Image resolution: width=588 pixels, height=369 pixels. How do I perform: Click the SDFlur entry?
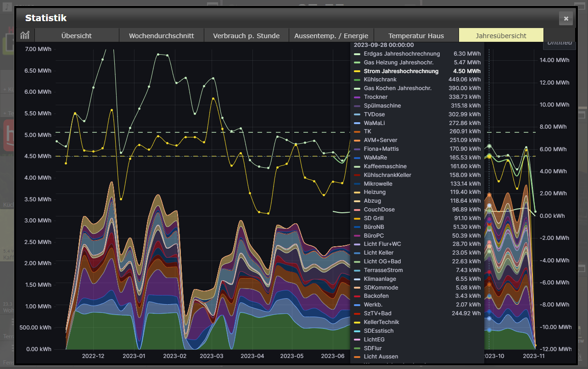click(417, 348)
